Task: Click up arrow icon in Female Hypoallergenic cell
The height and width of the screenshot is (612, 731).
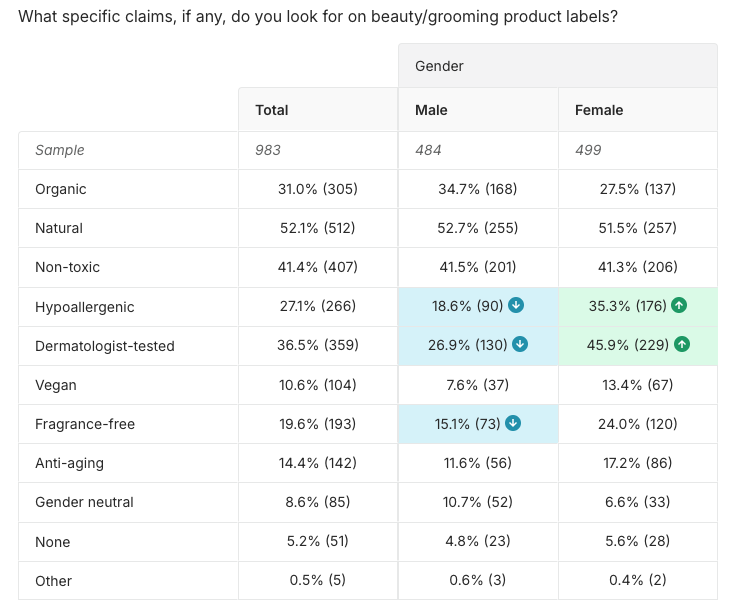Action: 679,306
